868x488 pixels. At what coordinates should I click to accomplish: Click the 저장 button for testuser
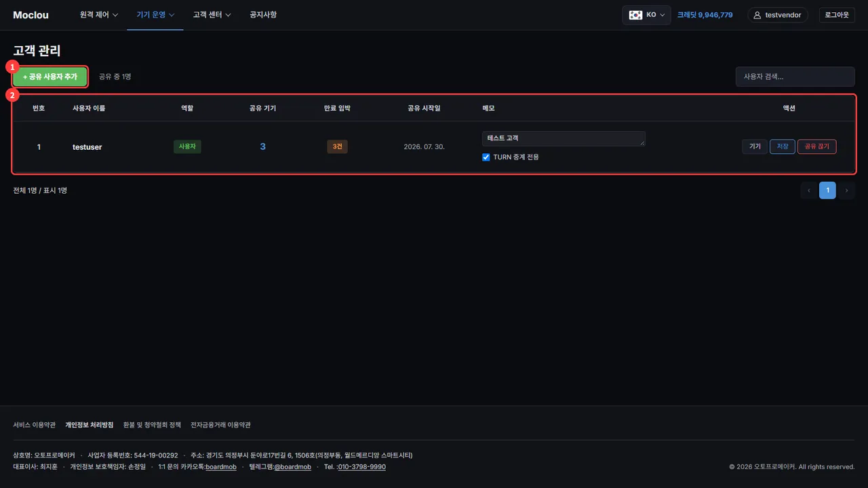(x=783, y=146)
